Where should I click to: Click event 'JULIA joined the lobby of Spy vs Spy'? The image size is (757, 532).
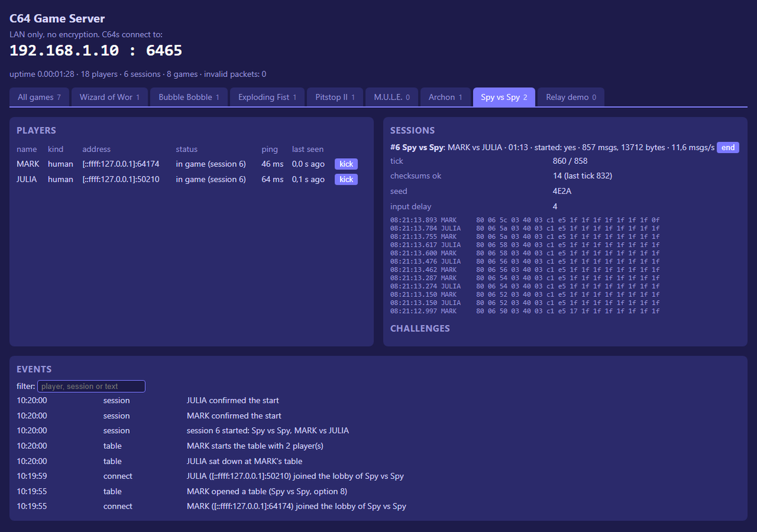(x=295, y=476)
